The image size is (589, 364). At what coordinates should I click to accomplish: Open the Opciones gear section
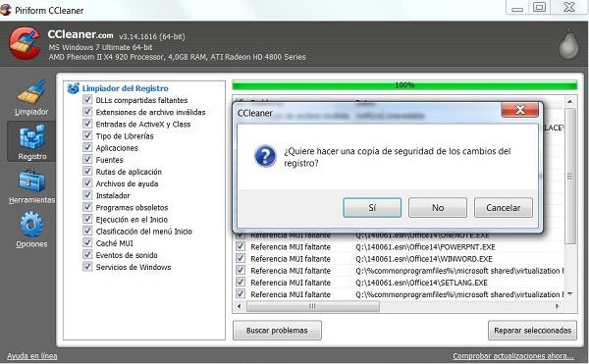pyautogui.click(x=31, y=230)
